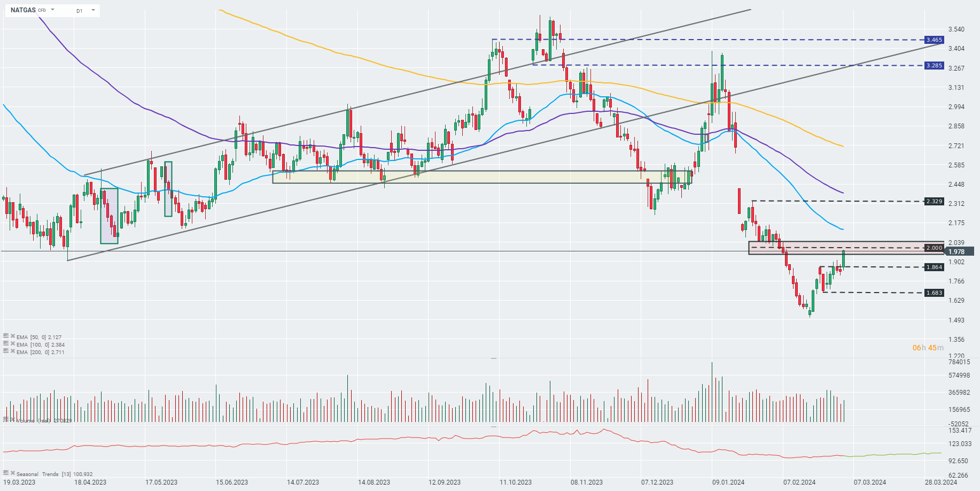Select the 1.864 level price label
This screenshot has width=980, height=491.
point(934,267)
